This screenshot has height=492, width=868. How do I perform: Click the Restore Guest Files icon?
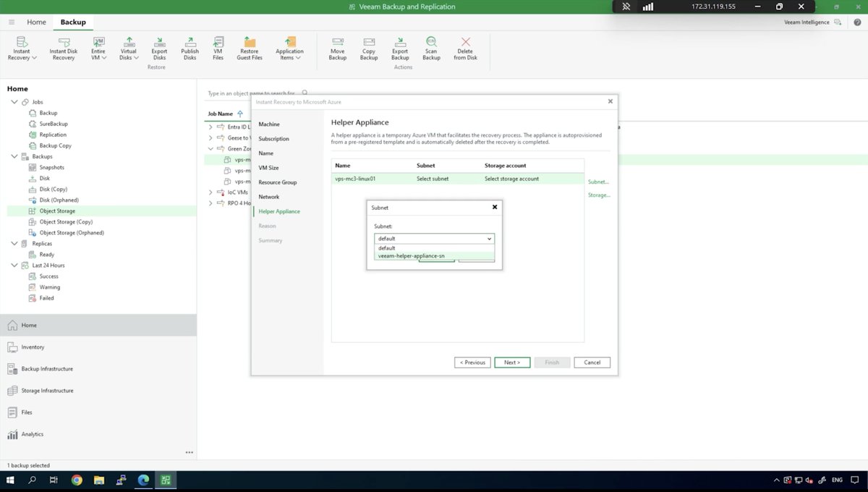(250, 48)
